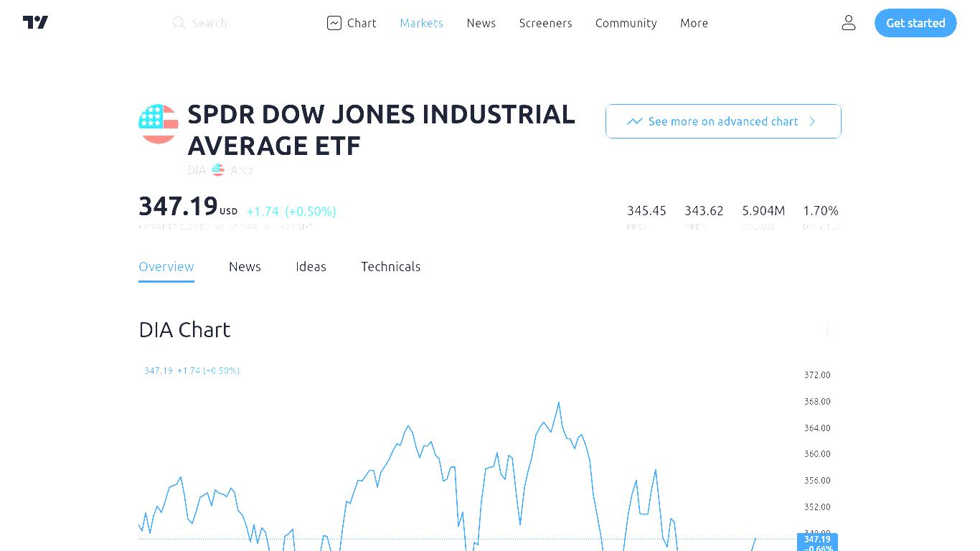
Task: Click the line-chart icon in advanced chart button
Action: [635, 121]
